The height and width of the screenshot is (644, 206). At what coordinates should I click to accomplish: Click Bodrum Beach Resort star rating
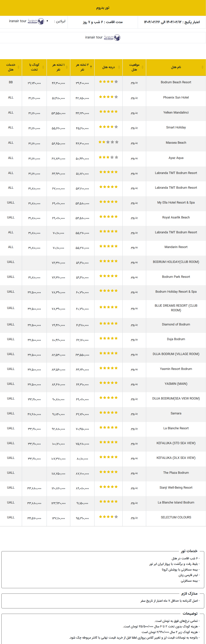pos(109,82)
